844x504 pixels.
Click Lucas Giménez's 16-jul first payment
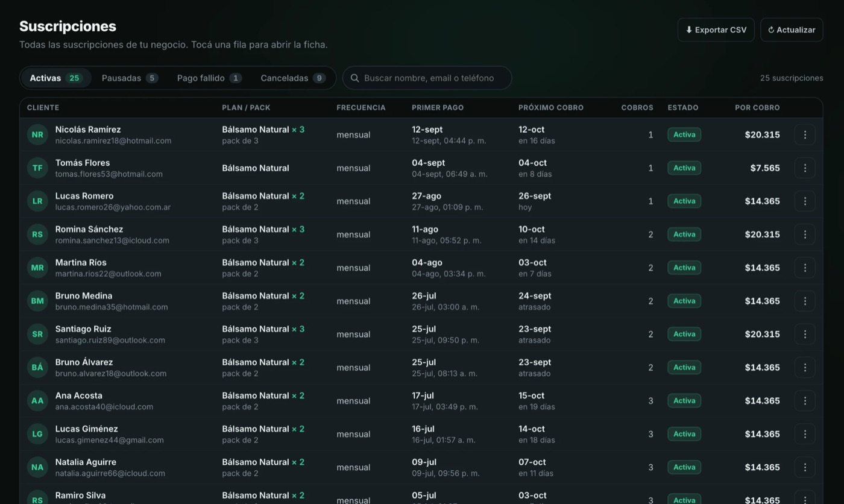(423, 429)
